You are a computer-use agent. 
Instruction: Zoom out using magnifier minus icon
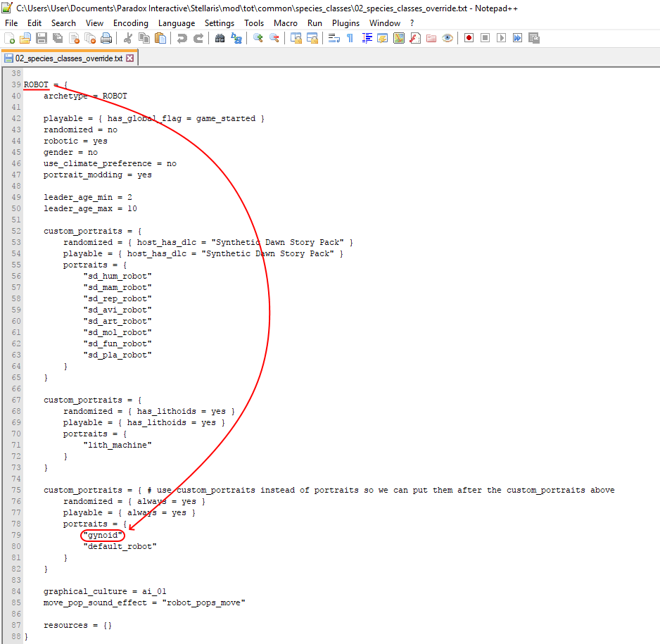(x=274, y=38)
